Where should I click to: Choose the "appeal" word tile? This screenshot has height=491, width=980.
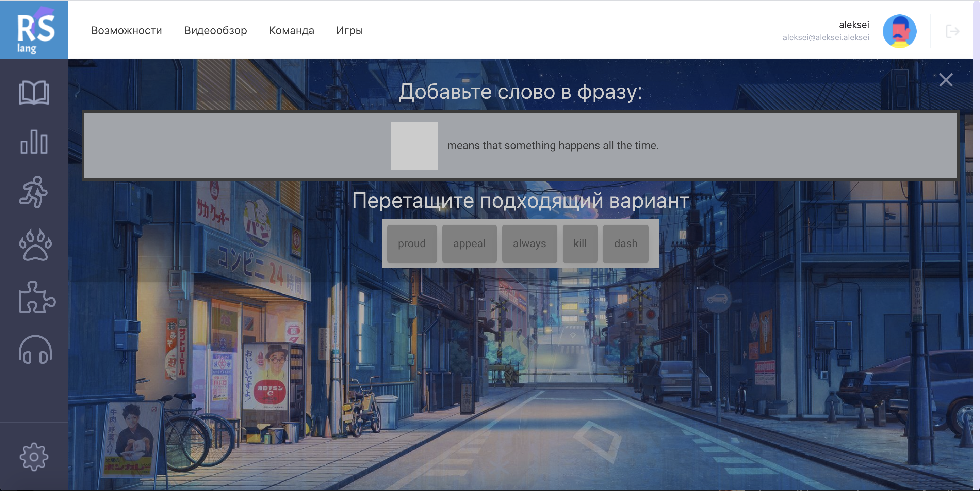pyautogui.click(x=469, y=243)
